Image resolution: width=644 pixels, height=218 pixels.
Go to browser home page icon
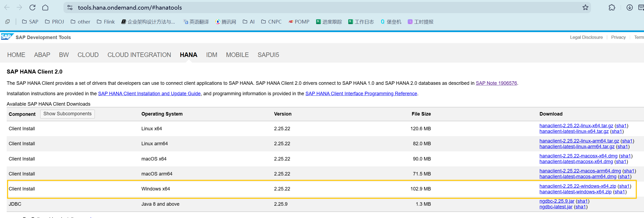click(x=45, y=7)
